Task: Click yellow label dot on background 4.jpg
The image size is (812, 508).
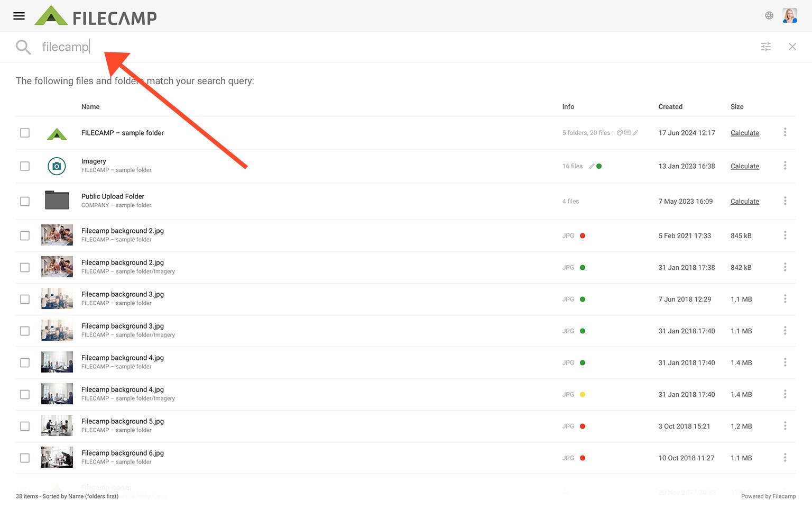Action: [583, 395]
